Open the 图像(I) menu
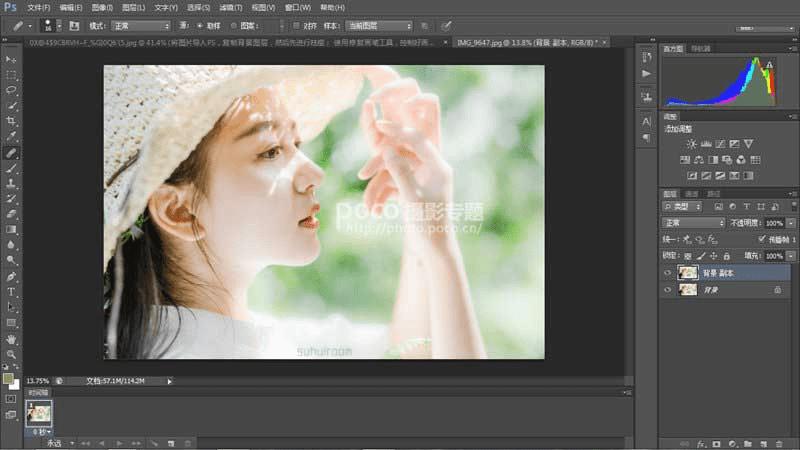Viewport: 800px width, 450px height. coord(102,8)
